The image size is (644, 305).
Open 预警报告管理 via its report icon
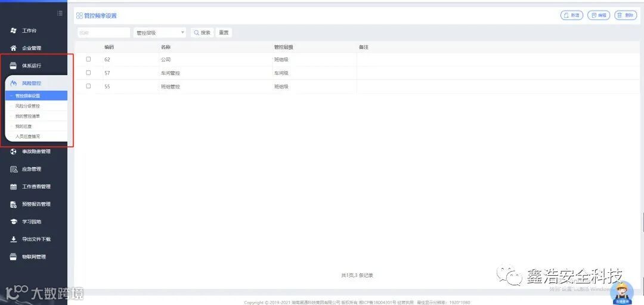(13, 204)
